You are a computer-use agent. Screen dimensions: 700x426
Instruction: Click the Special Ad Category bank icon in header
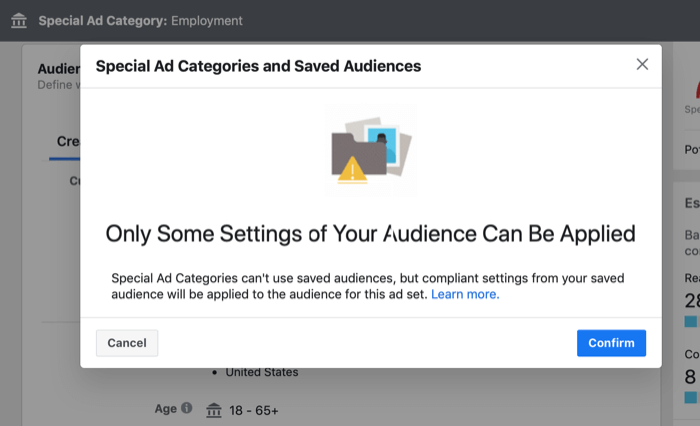(19, 20)
